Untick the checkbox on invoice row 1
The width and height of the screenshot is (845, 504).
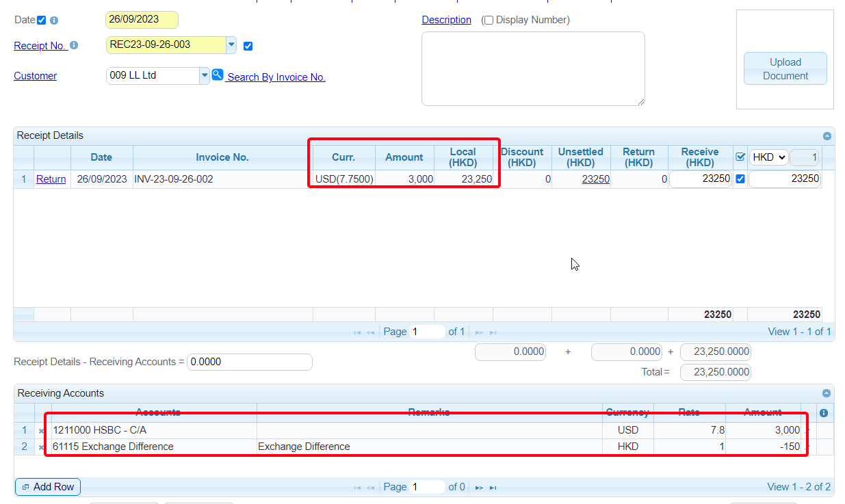[740, 179]
